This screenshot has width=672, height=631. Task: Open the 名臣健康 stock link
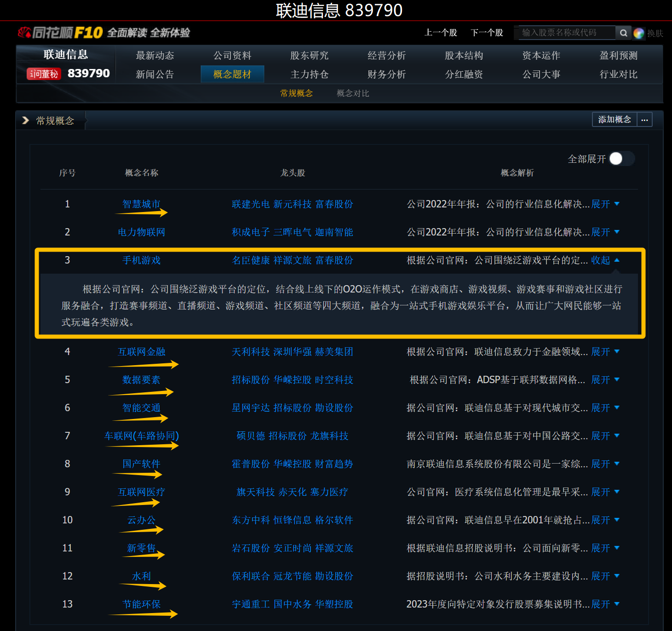tap(251, 260)
